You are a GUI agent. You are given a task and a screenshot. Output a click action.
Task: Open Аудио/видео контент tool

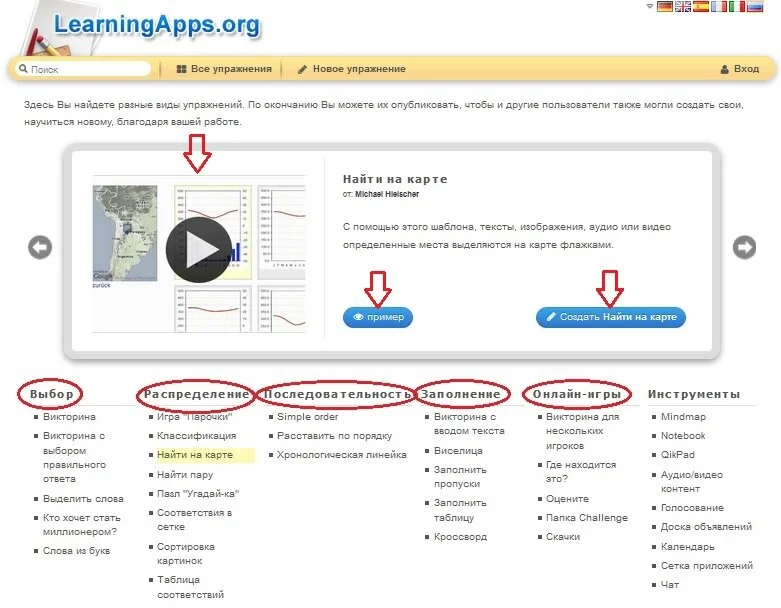tap(691, 482)
